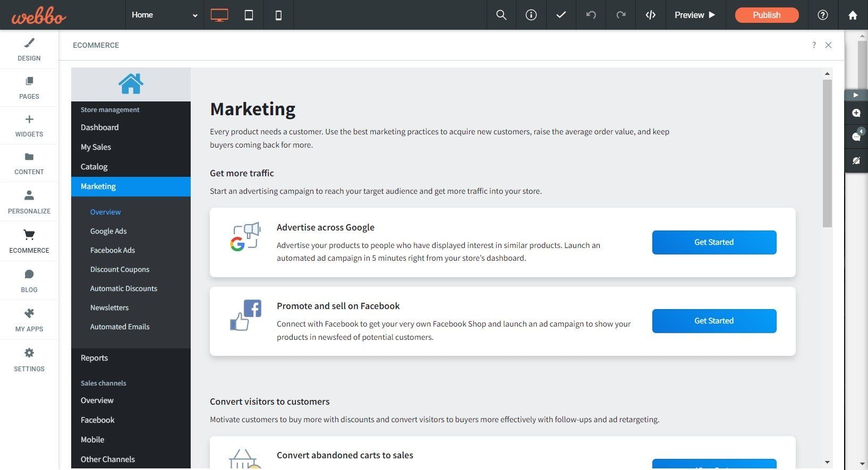Viewport: 868px width, 470px height.
Task: Preview the site
Action: pyautogui.click(x=695, y=15)
